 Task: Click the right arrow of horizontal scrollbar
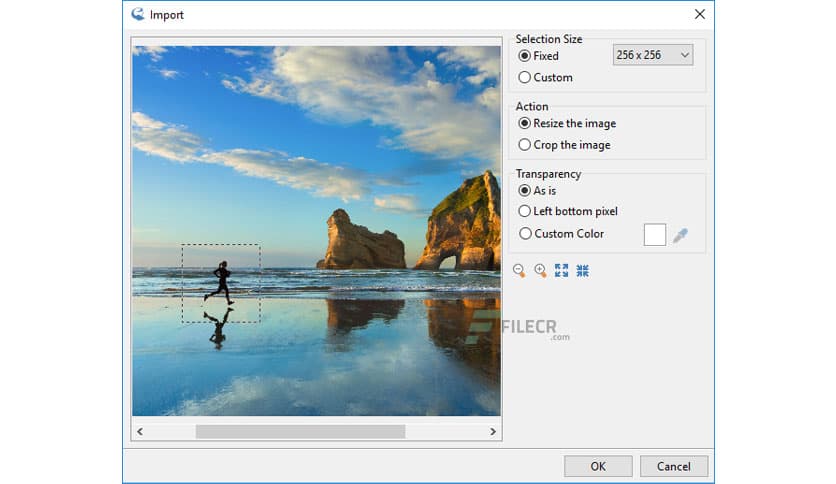click(493, 431)
